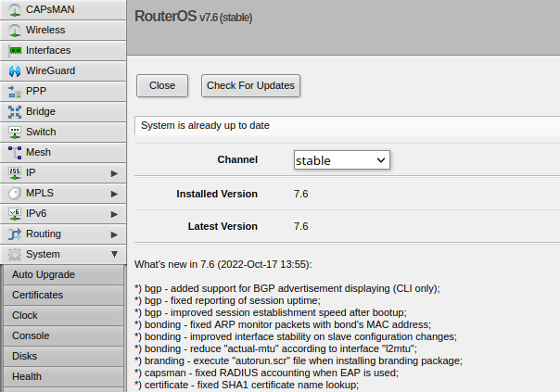This screenshot has width=560, height=392.
Task: Click the Bridge arrows icon
Action: coord(15,112)
